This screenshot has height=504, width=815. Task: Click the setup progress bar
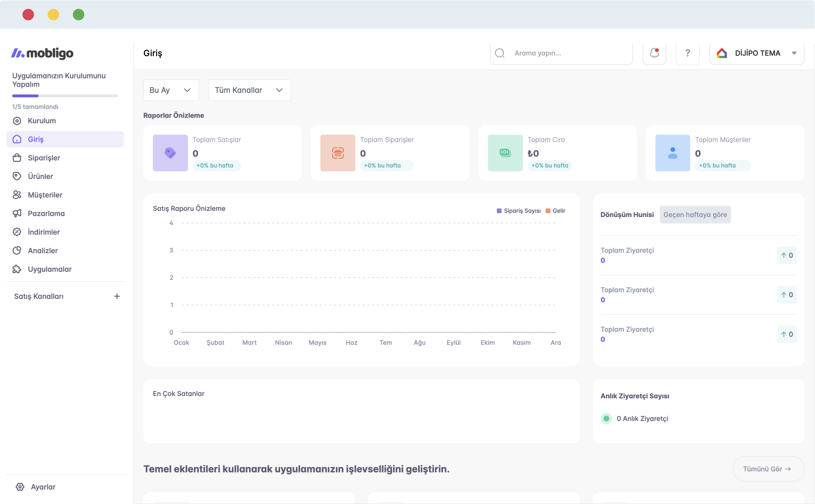click(x=65, y=96)
